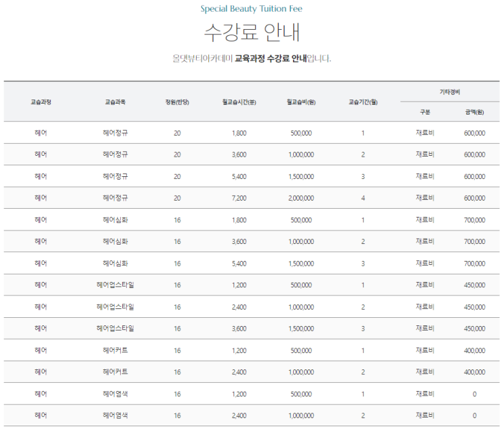Click the '2,000,000' tuition cell

coord(301,198)
